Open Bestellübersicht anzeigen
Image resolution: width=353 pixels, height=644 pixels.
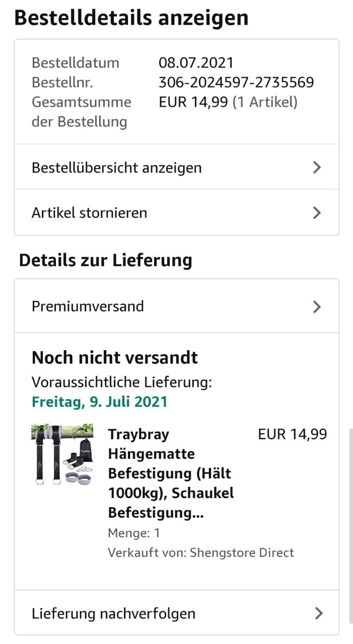[176, 167]
